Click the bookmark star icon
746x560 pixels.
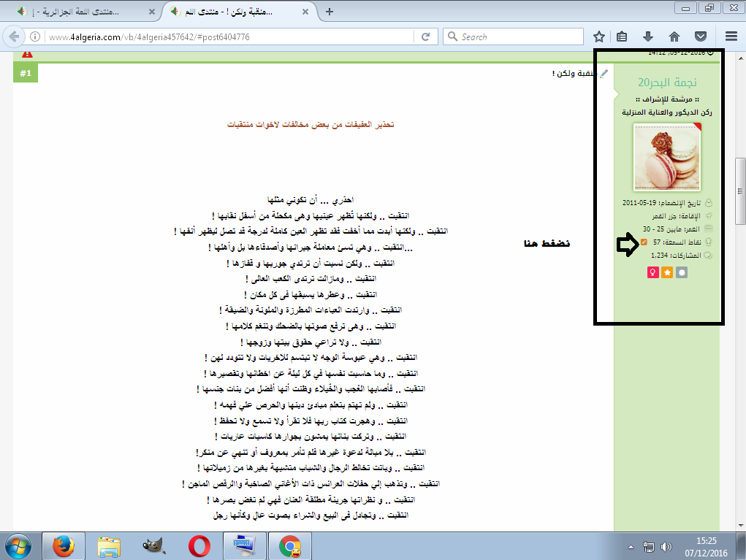(599, 37)
